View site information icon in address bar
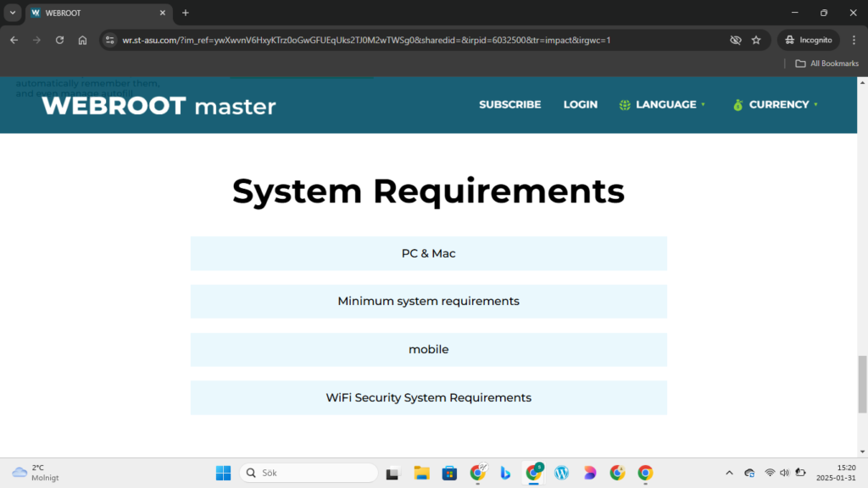The height and width of the screenshot is (488, 868). pyautogui.click(x=109, y=40)
